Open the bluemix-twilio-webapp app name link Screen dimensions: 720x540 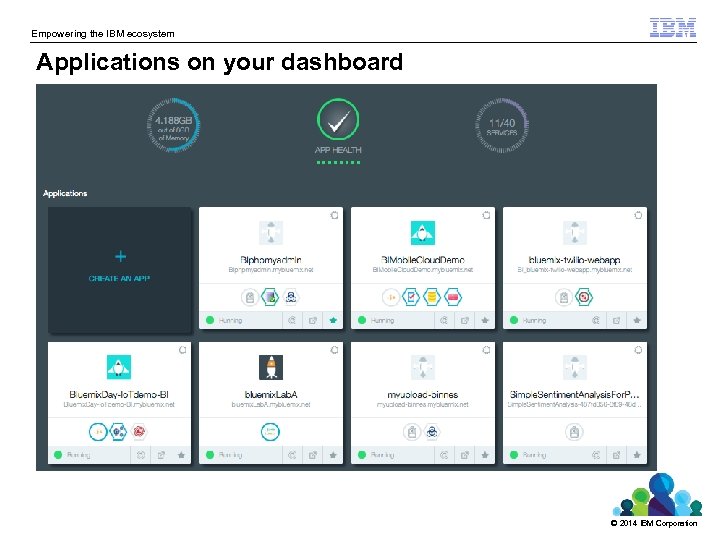pyautogui.click(x=574, y=260)
